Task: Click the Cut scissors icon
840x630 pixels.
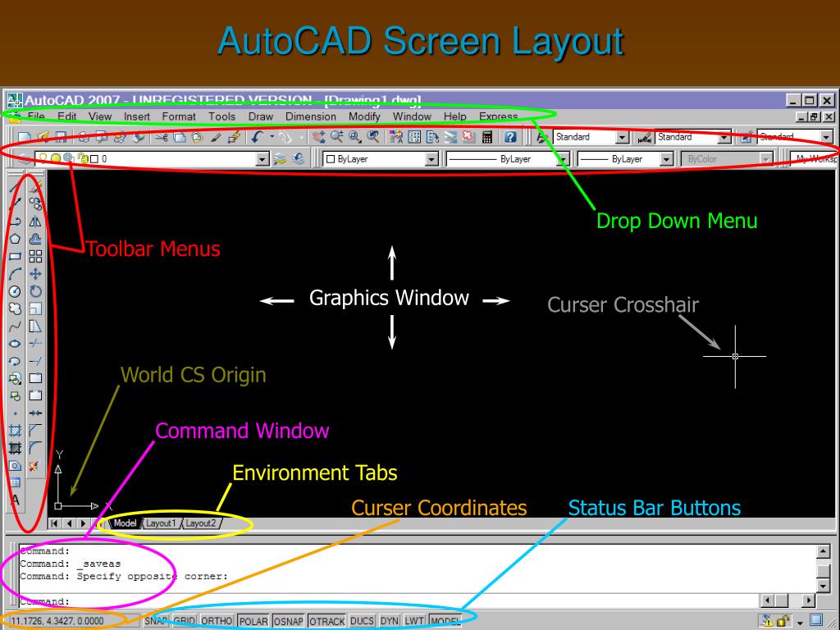Action: (162, 137)
